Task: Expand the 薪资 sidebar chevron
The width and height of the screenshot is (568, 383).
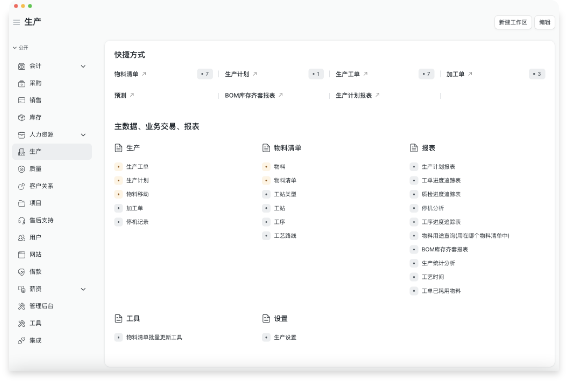Action: pos(83,289)
